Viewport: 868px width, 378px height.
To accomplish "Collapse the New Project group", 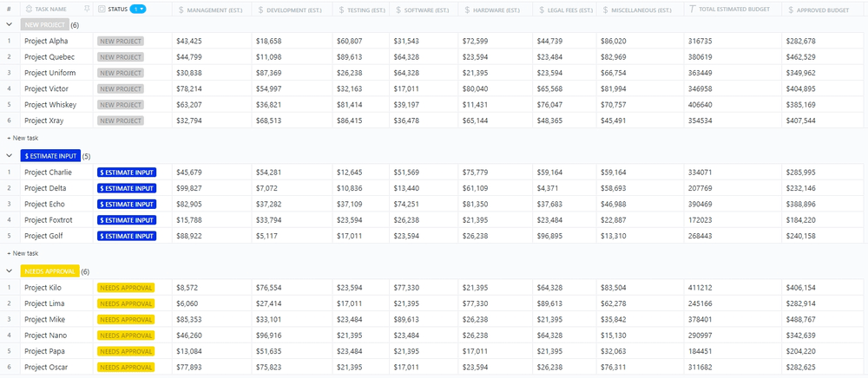I will point(9,25).
